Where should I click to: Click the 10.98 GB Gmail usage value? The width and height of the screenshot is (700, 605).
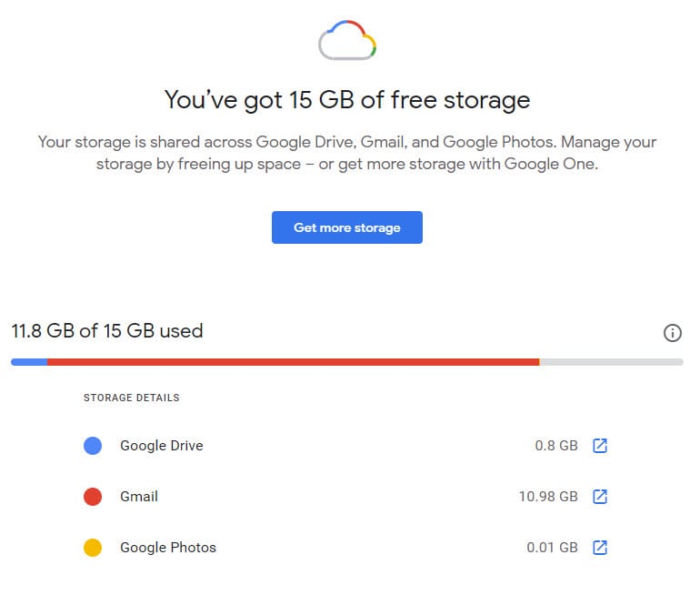(x=548, y=497)
